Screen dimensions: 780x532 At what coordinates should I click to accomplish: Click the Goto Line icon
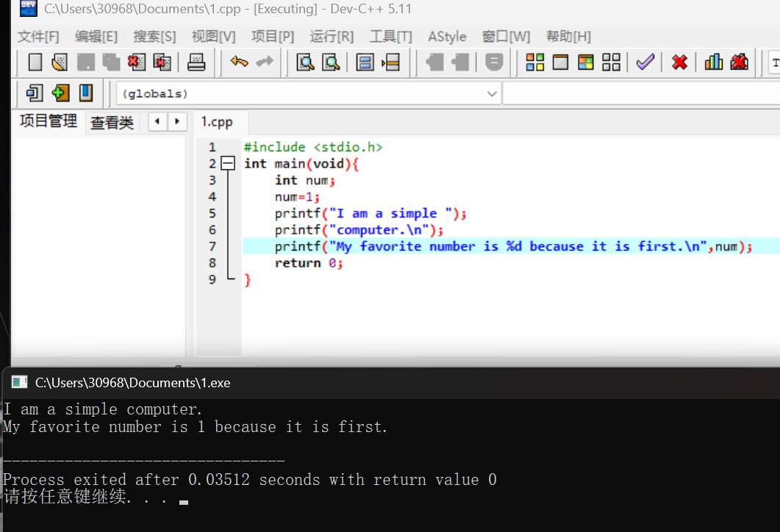pyautogui.click(x=391, y=62)
